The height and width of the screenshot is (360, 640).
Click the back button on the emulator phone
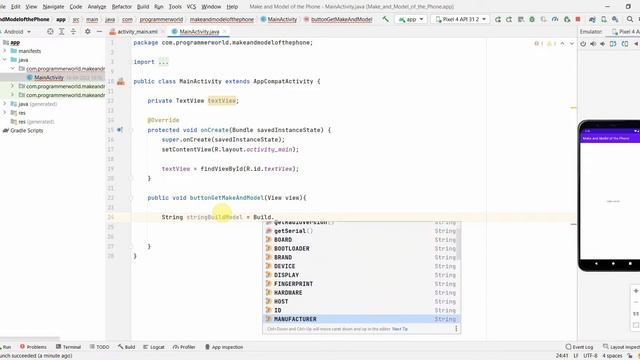tap(596, 264)
